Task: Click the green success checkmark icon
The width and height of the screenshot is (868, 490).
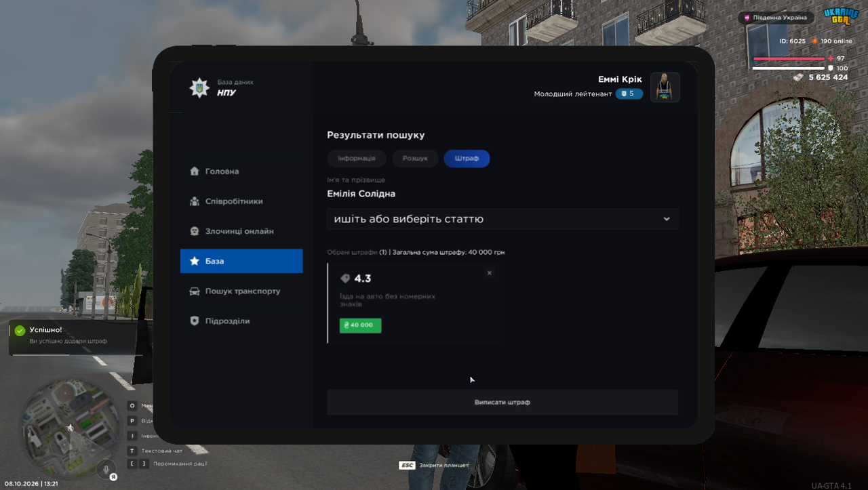Action: pyautogui.click(x=20, y=331)
